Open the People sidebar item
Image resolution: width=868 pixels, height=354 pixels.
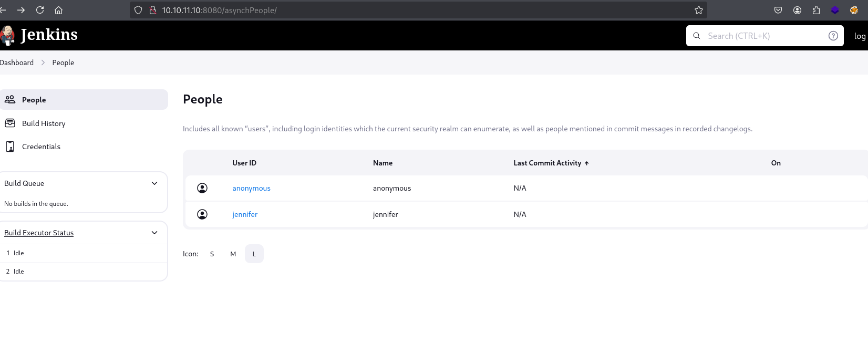coord(84,99)
